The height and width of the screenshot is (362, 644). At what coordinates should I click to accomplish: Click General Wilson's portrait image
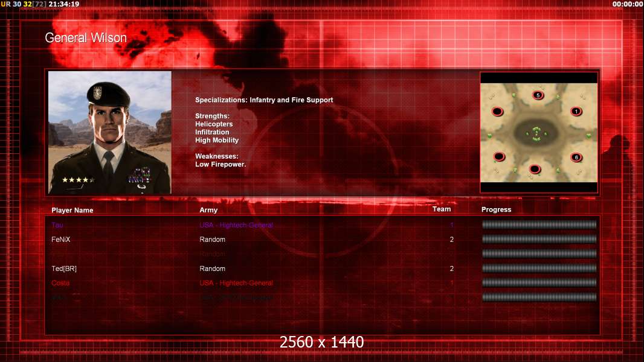coord(110,132)
